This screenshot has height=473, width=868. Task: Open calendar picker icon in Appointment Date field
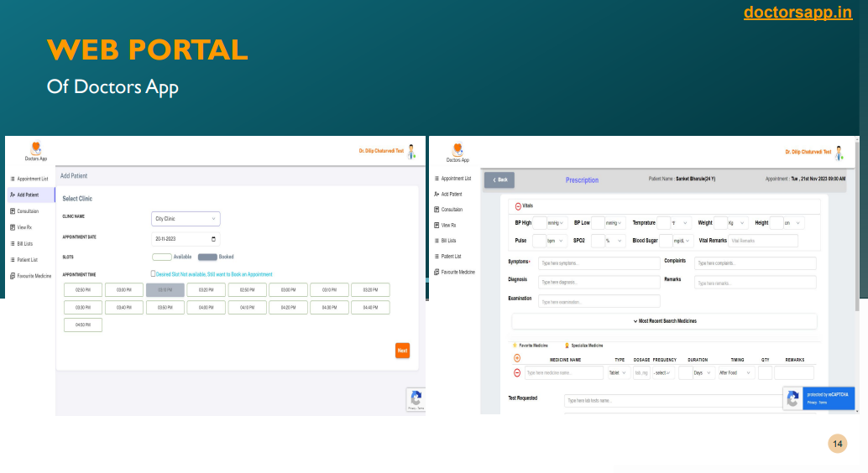[214, 239]
